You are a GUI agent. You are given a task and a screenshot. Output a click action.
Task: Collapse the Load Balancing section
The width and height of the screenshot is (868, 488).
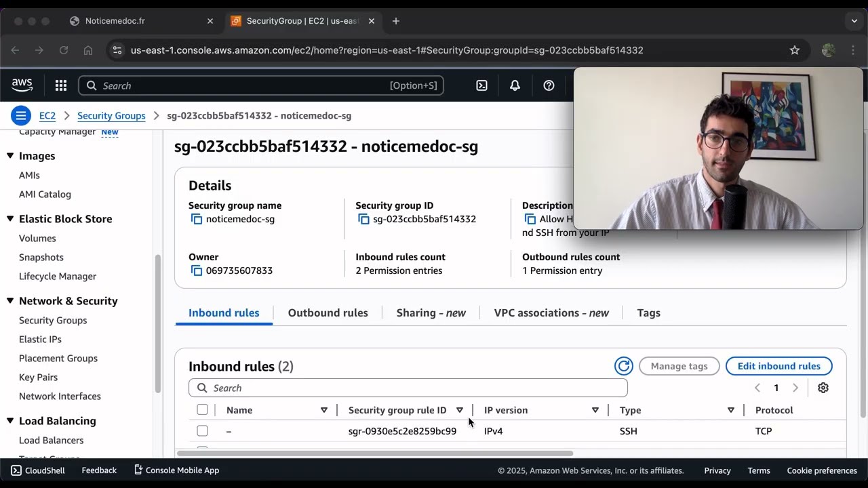click(10, 421)
